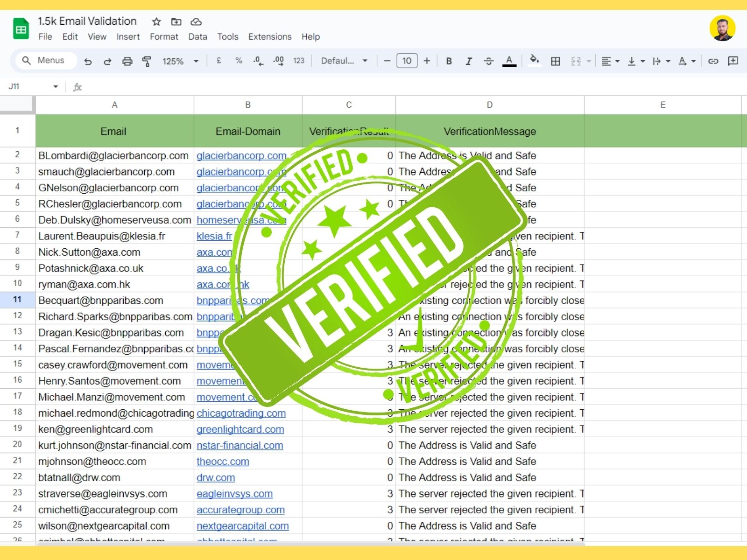This screenshot has width=747, height=560.
Task: Apply strikethrough formatting
Action: point(488,61)
